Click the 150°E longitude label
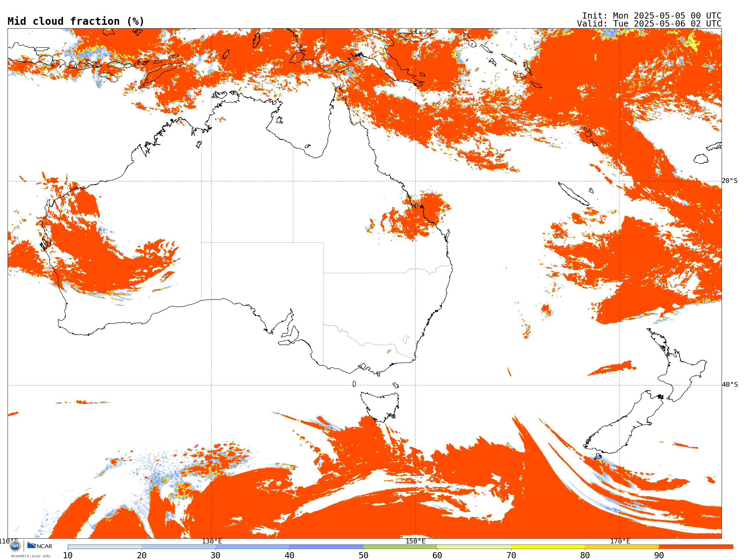744x560 pixels. (415, 541)
